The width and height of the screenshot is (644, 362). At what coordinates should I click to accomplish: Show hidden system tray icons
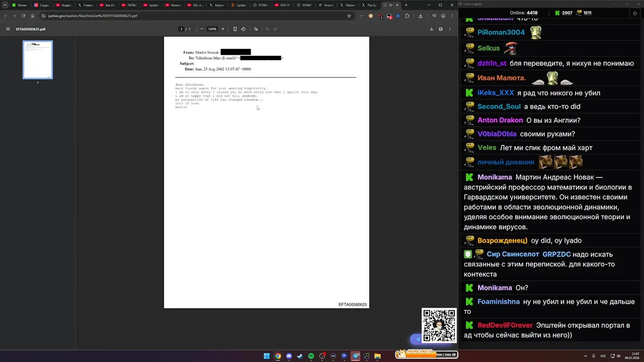click(x=586, y=356)
